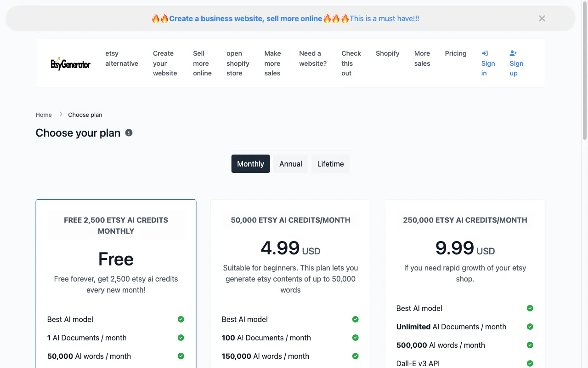Open Check this out nav item
The height and width of the screenshot is (368, 588).
tap(351, 63)
